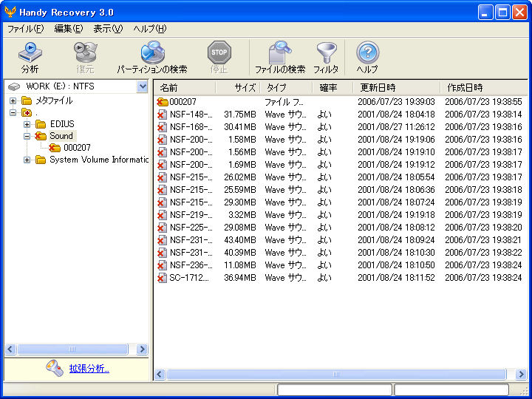Click the System Volume Information folder icon
532x399 pixels.
pyautogui.click(x=41, y=160)
